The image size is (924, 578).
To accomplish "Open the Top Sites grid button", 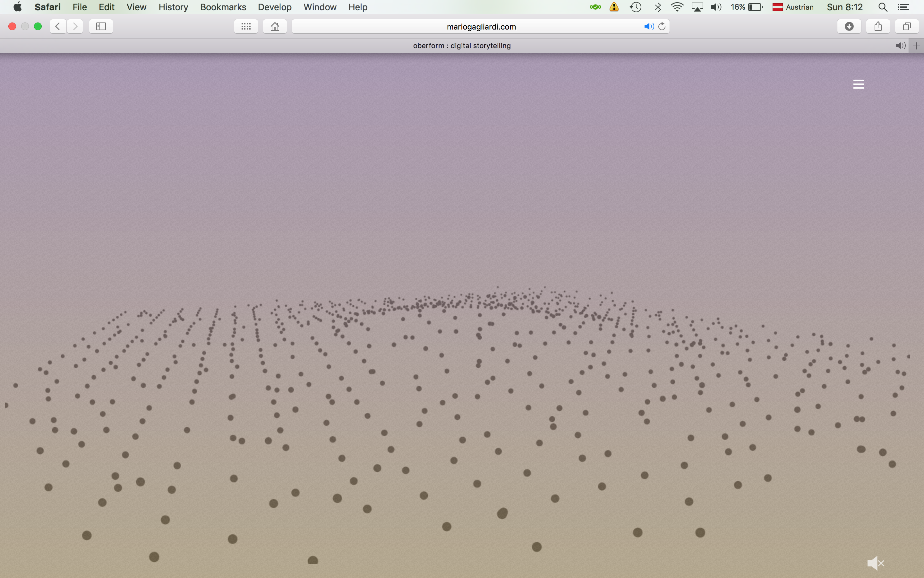I will [x=246, y=26].
